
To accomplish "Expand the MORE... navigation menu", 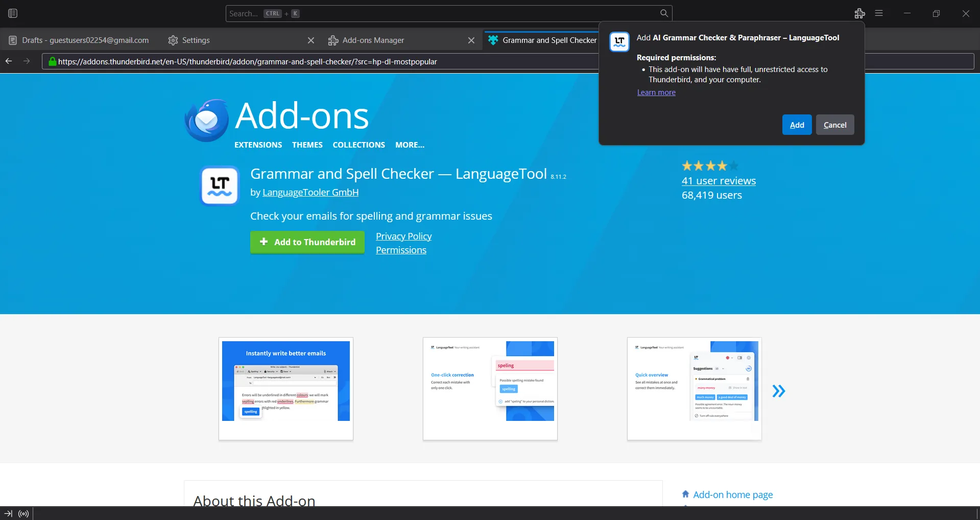I will (410, 145).
